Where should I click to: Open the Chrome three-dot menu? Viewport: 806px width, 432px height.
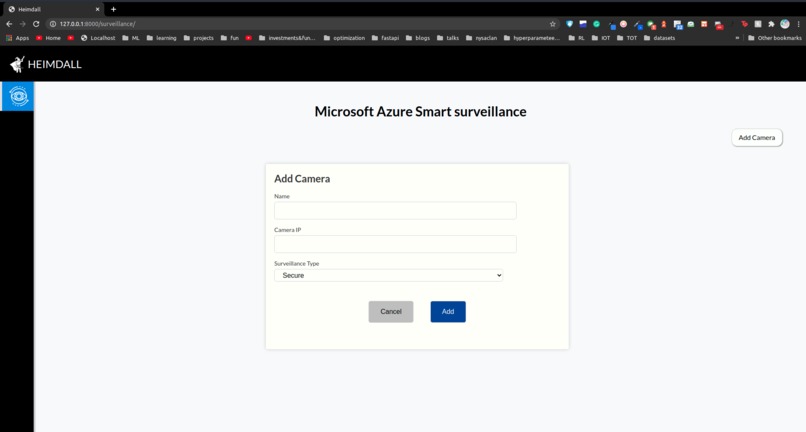click(798, 24)
